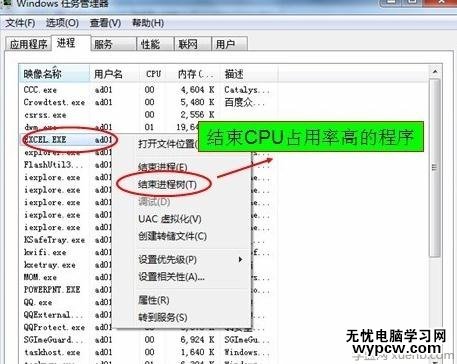The width and height of the screenshot is (457, 364).
Task: Open the 帮助(H) menu
Action: pyautogui.click(x=148, y=23)
